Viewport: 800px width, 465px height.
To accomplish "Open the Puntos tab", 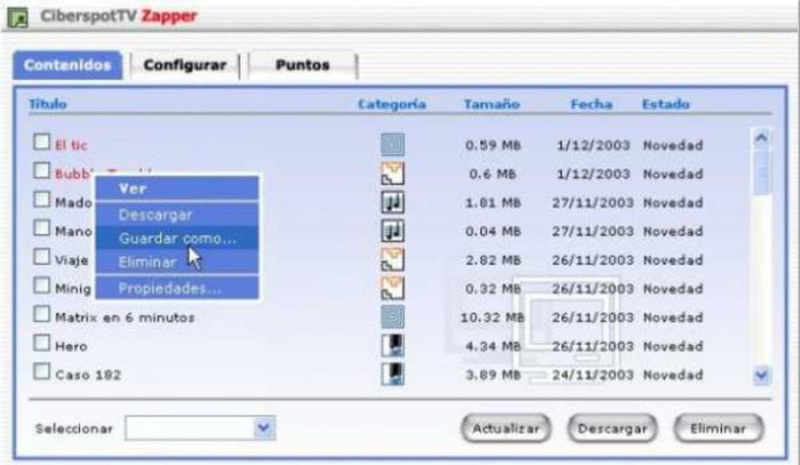I will pyautogui.click(x=303, y=65).
